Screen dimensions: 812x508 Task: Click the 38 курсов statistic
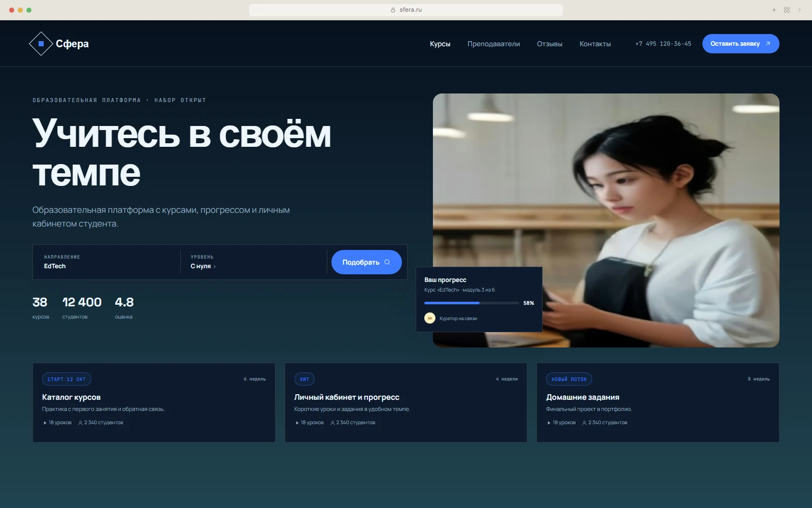pos(41,308)
